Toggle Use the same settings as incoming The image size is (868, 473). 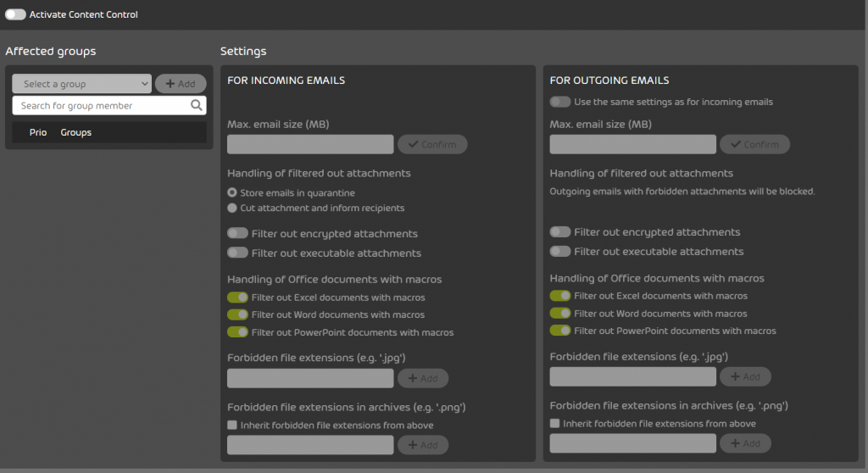coord(560,102)
